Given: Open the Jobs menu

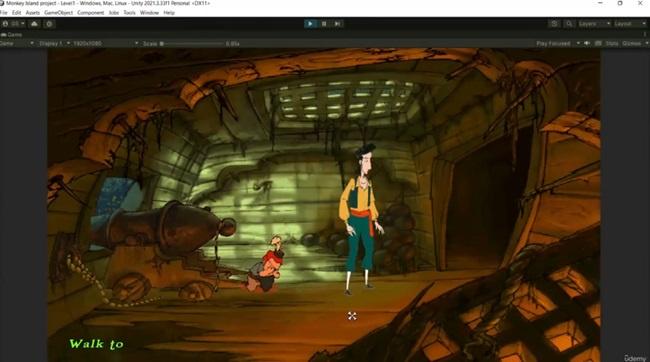Looking at the screenshot, I should (114, 13).
